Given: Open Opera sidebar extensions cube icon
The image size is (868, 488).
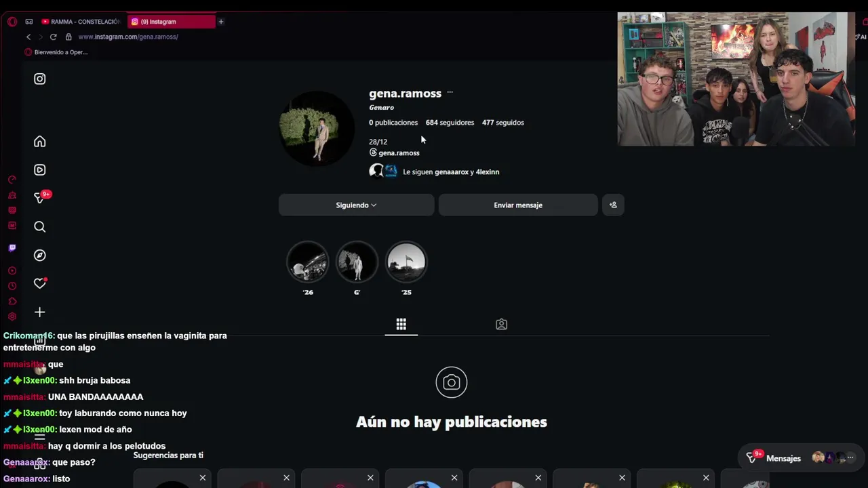Looking at the screenshot, I should click(x=12, y=301).
